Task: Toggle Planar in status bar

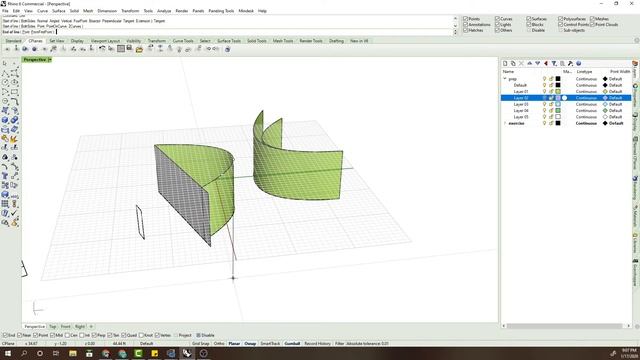Action: (234, 344)
